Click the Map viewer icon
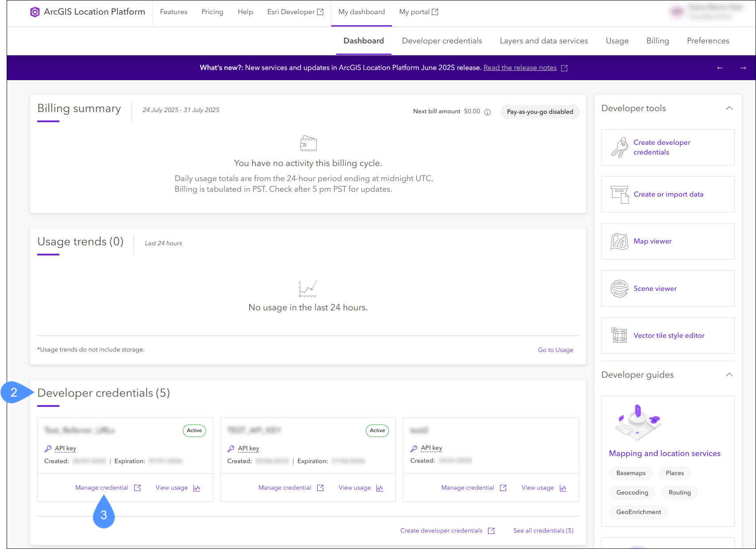Screen dimensions: 756x549 point(620,241)
